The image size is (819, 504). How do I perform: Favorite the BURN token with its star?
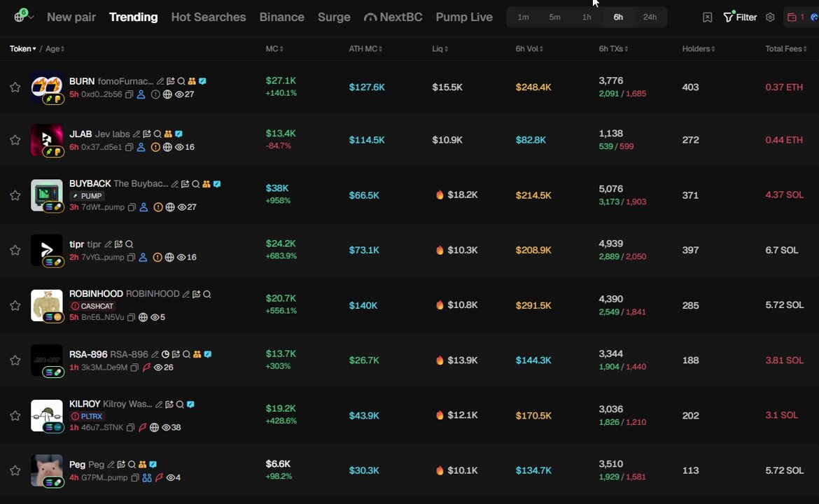point(15,87)
